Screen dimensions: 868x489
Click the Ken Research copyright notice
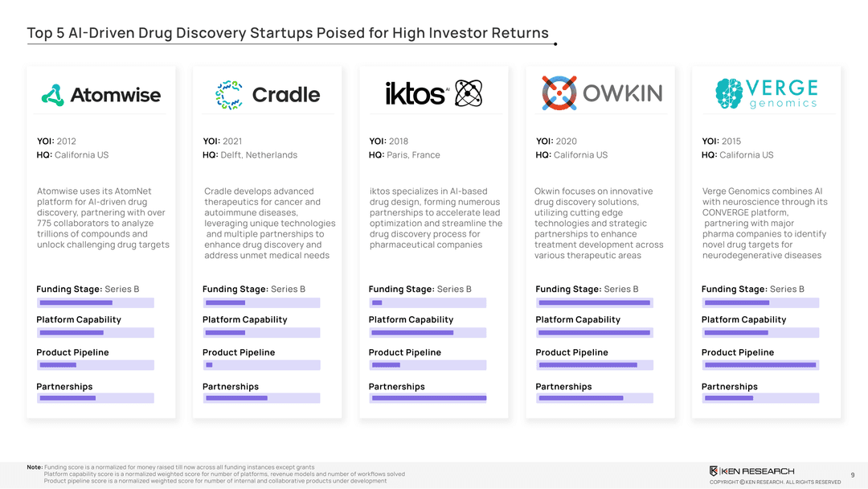[775, 482]
